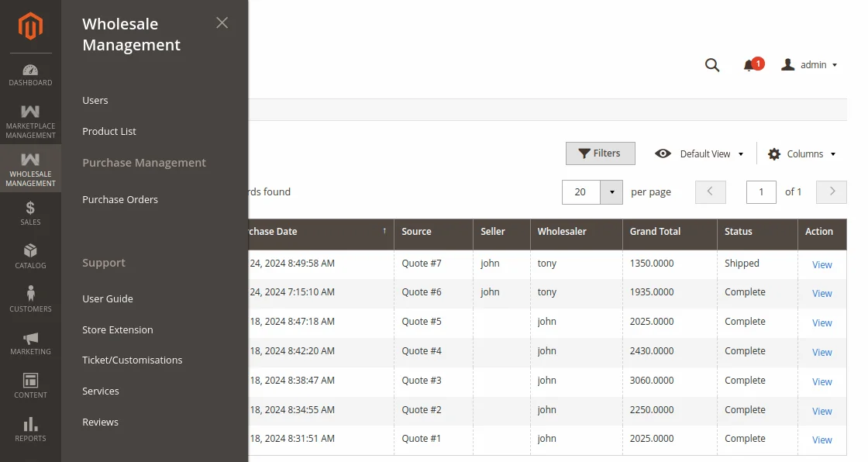Expand the per page count dropdown
This screenshot has height=462, width=868.
click(x=611, y=191)
